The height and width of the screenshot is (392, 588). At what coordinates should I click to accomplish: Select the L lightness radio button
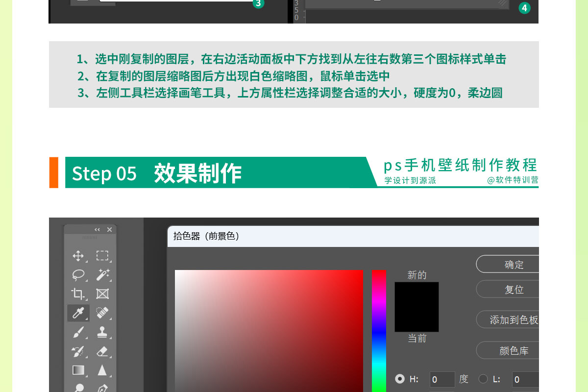pos(483,379)
